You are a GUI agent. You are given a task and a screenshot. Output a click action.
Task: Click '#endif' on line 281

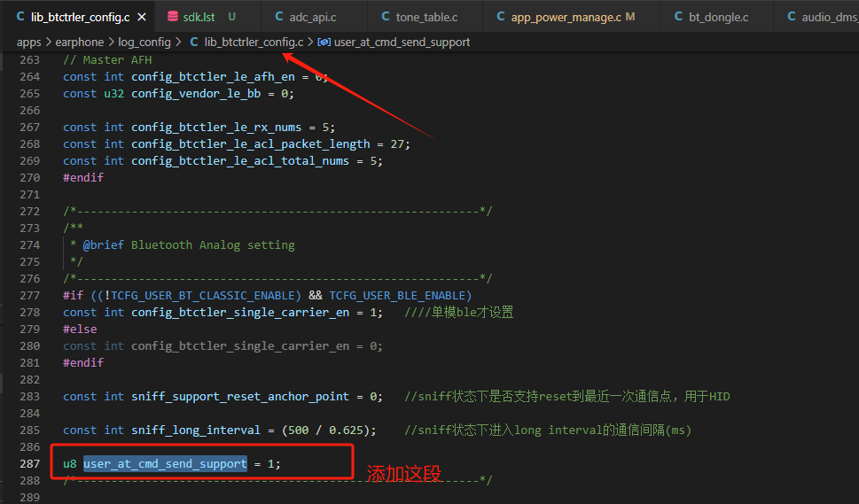click(83, 362)
